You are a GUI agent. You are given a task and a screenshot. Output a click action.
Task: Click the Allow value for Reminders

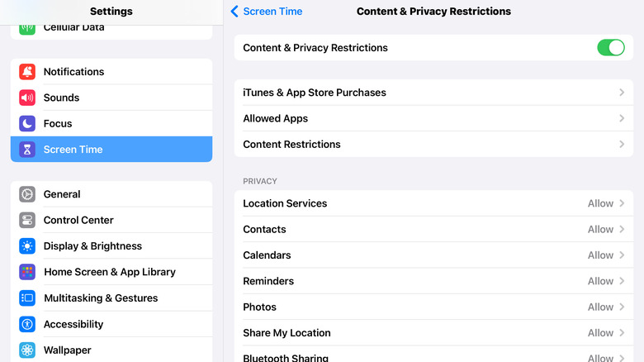point(600,281)
